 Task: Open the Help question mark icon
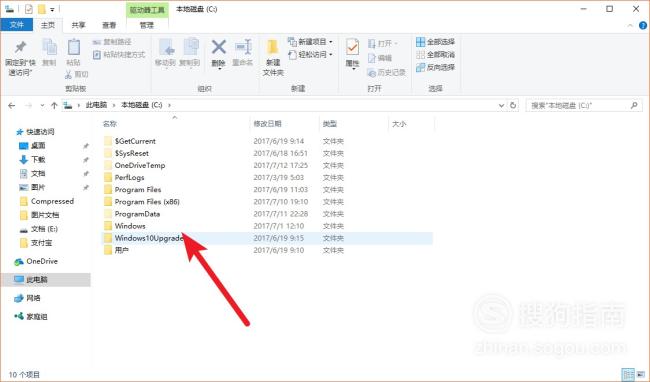[x=643, y=25]
